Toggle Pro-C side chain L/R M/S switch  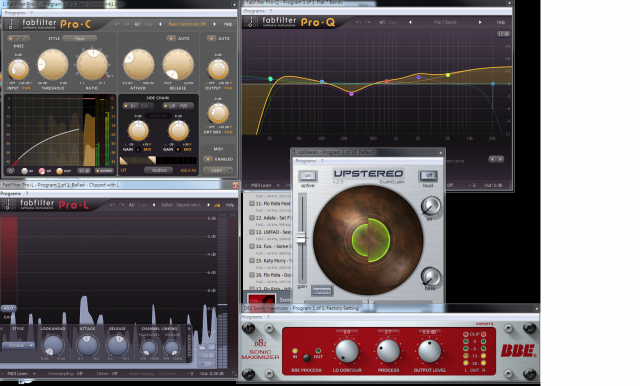(178, 106)
